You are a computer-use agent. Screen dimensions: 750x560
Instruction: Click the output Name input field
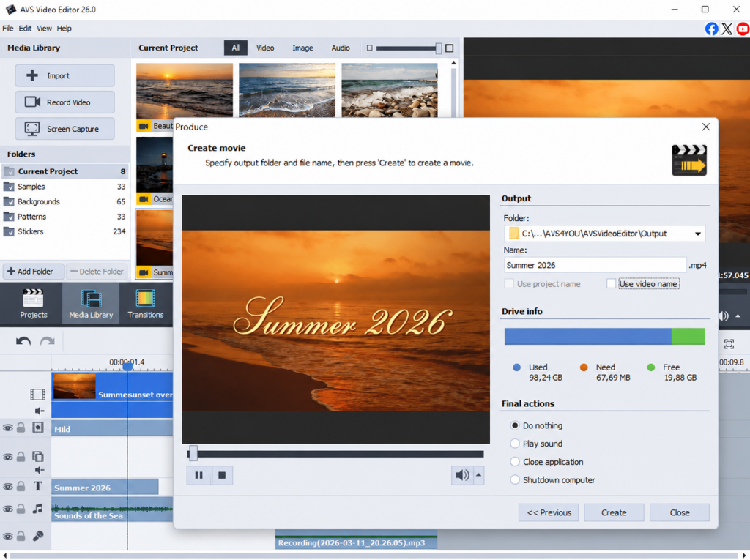(595, 265)
